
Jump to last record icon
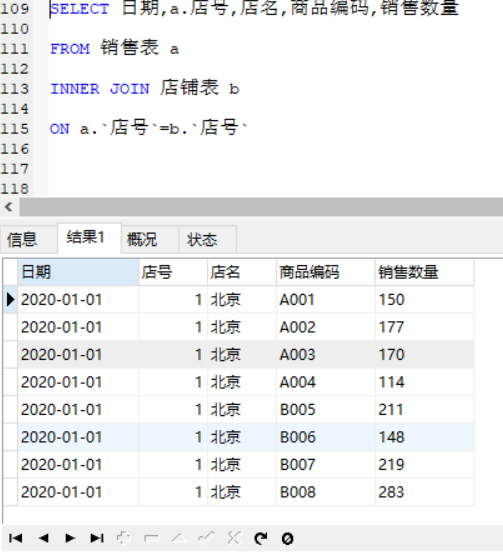pos(97,538)
